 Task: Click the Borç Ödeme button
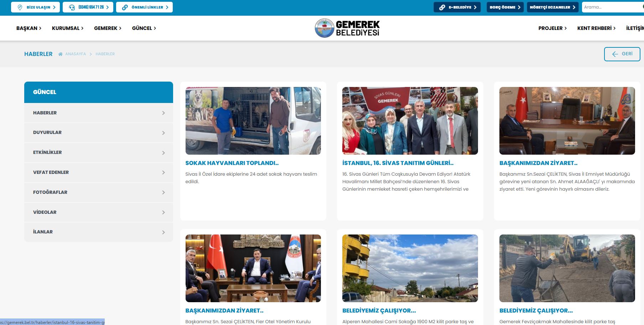pos(505,7)
